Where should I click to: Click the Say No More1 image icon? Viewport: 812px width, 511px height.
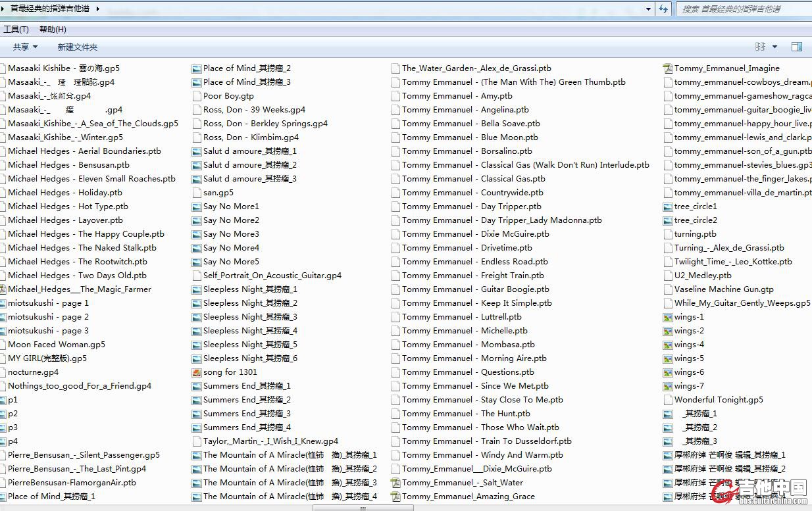click(x=196, y=207)
